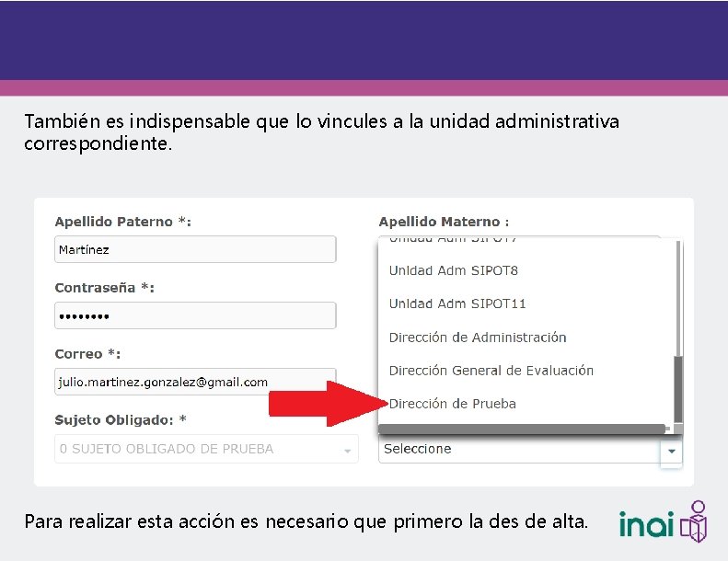Click the Seleccione placeholder text
The image size is (728, 561).
(x=418, y=449)
